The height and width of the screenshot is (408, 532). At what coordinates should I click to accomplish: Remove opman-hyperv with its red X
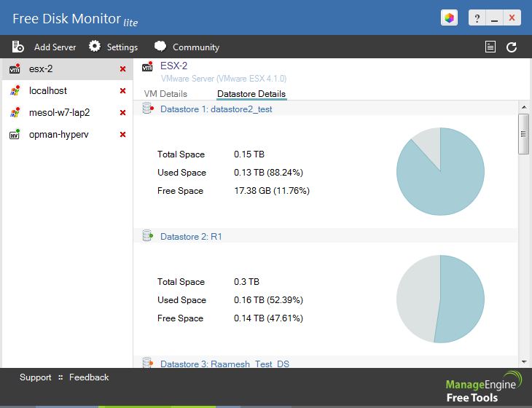123,135
